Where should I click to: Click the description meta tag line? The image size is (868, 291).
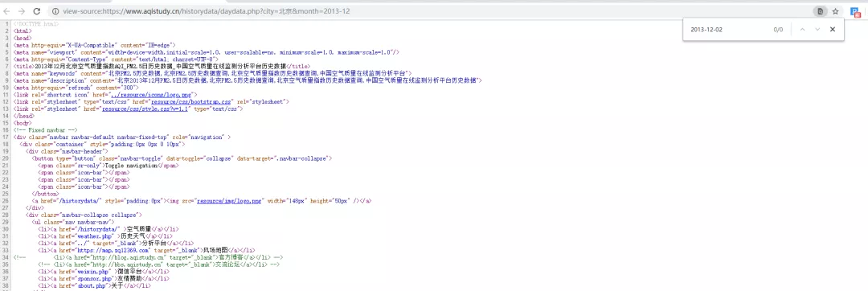click(248, 80)
